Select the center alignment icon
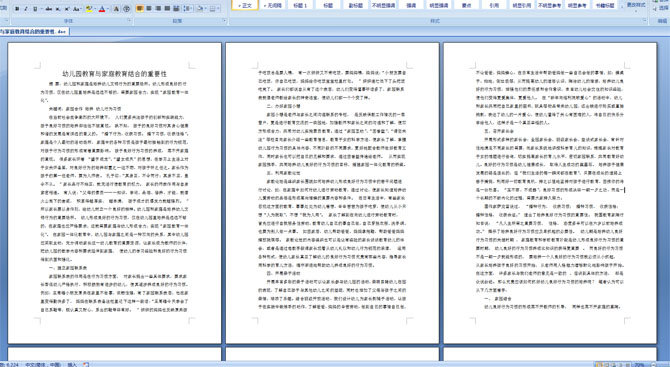 tap(149, 8)
